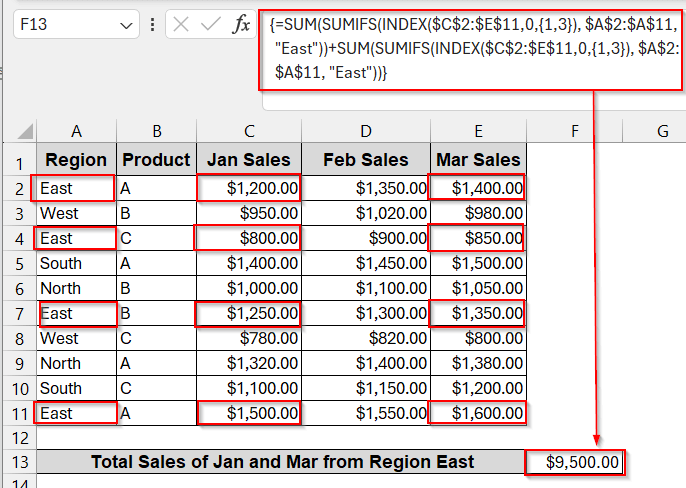Click the Name Box showing F13
This screenshot has width=686, height=488.
pos(62,25)
